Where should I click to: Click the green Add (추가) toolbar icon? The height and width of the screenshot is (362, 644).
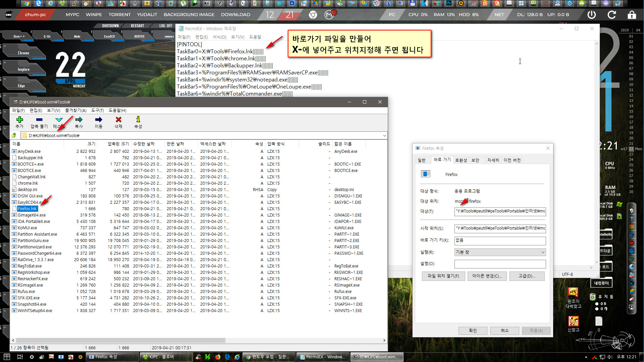[x=19, y=120]
